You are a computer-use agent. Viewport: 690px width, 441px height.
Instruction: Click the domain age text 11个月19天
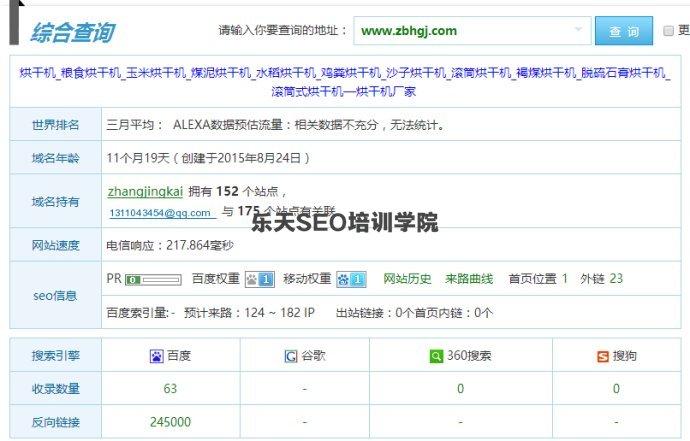138,158
